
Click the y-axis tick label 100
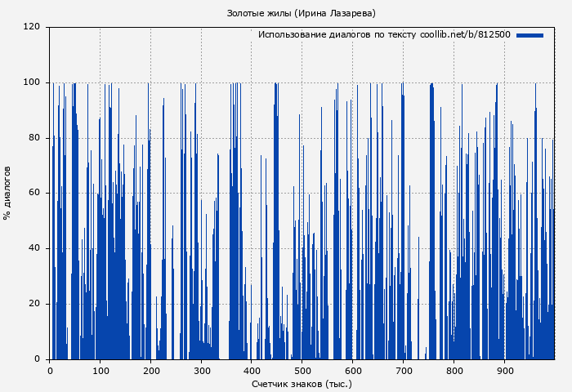pos(32,82)
